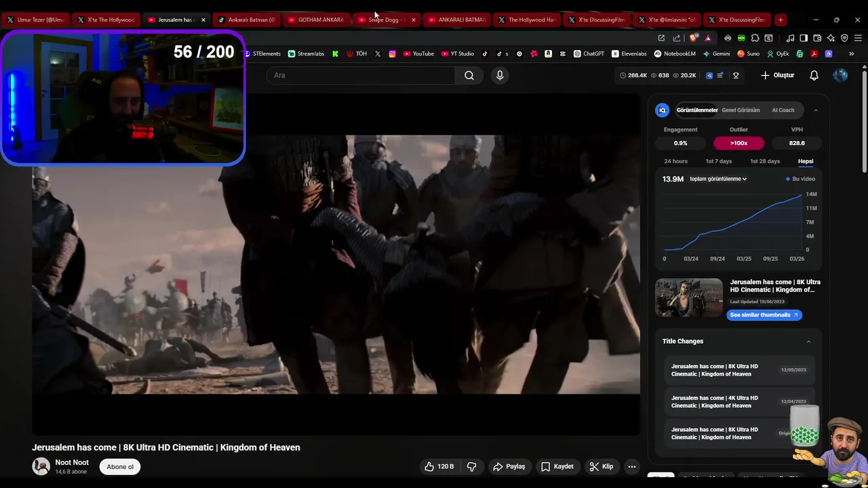
Task: Switch to the Genel Görünüm tab
Action: coord(741,110)
